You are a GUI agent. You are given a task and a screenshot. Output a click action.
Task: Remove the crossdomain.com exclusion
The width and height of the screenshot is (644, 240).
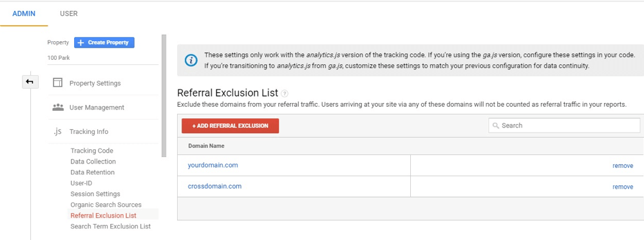(623, 187)
